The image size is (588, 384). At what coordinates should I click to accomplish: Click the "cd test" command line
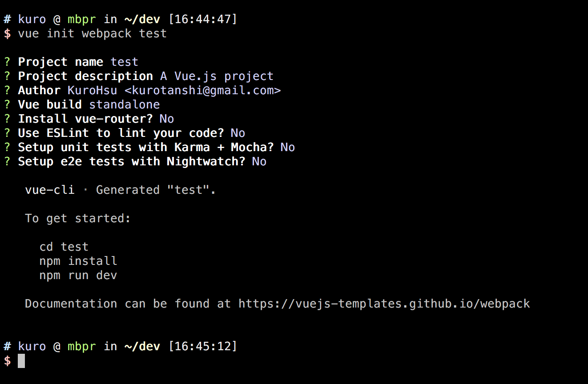tap(64, 247)
